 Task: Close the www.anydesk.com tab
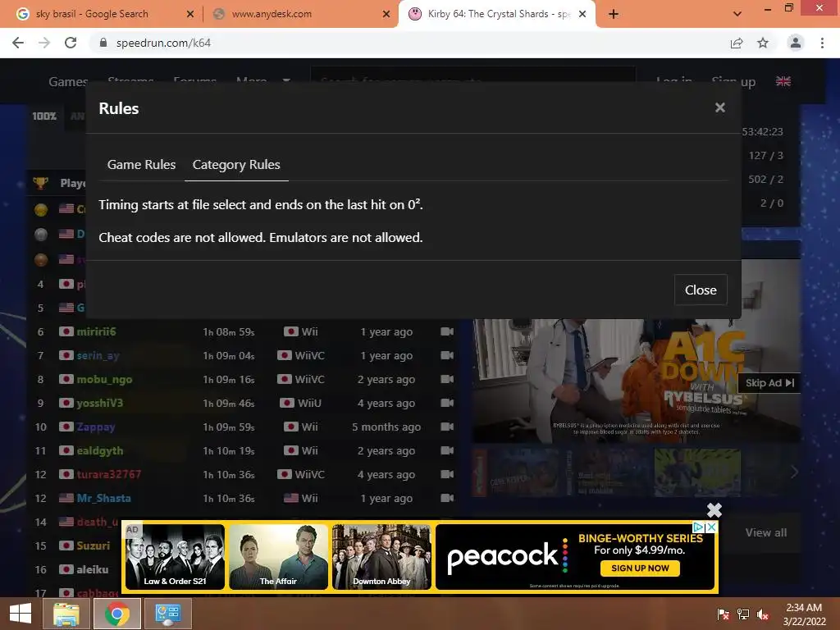click(386, 14)
